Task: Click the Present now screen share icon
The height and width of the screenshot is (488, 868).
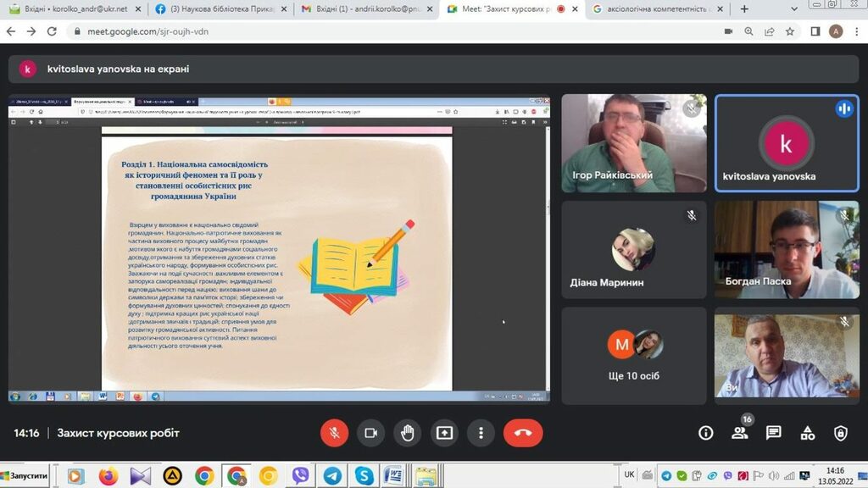Action: tap(444, 433)
